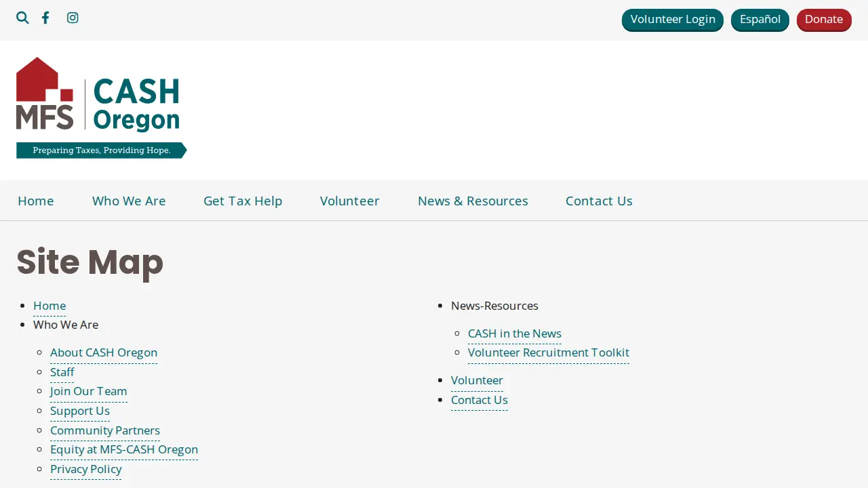Open Equity at MFS-CASH Oregon link
This screenshot has width=868, height=488.
(x=124, y=449)
